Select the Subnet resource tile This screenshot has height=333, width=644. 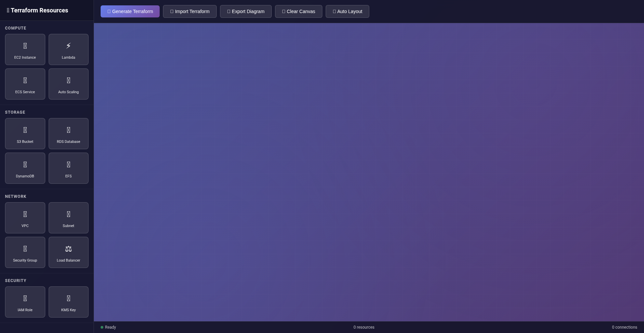tap(68, 218)
